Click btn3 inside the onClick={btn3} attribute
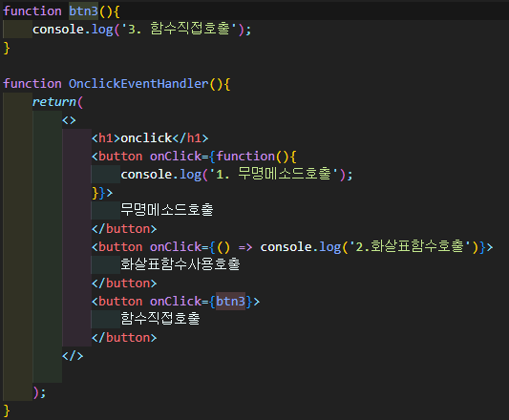 point(230,302)
